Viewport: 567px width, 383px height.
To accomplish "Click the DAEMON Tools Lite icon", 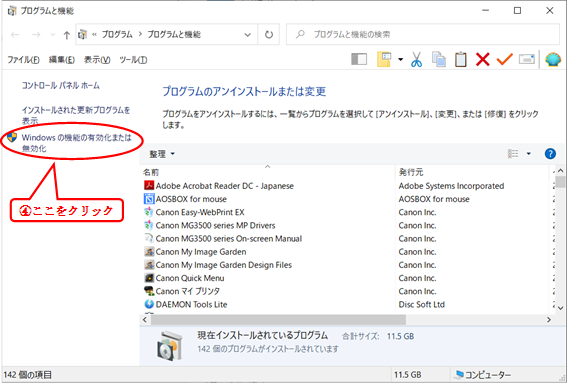I will 149,305.
